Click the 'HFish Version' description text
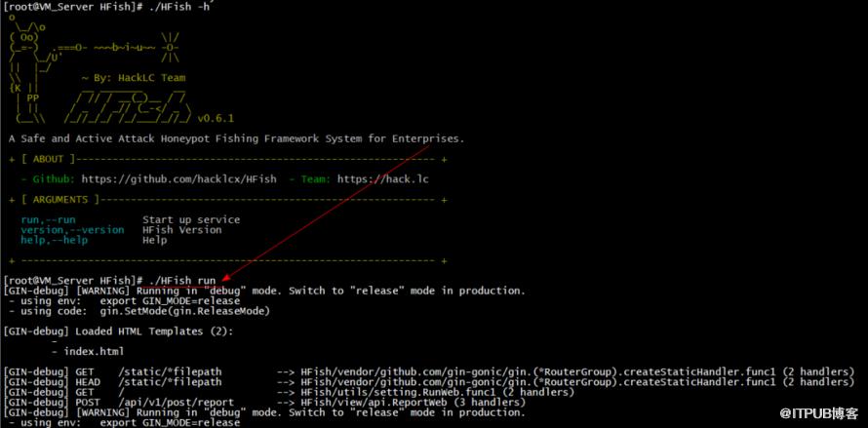Image resolution: width=868 pixels, height=428 pixels. coord(181,230)
